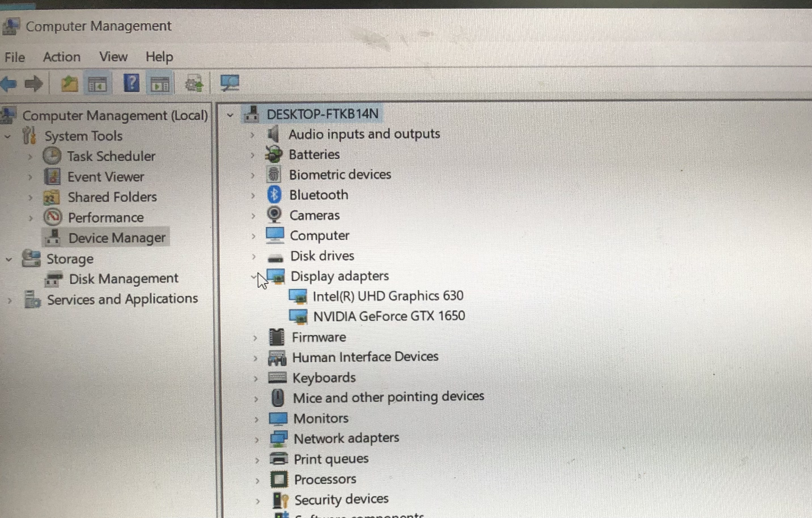Select Event Viewer in console tree

105,177
